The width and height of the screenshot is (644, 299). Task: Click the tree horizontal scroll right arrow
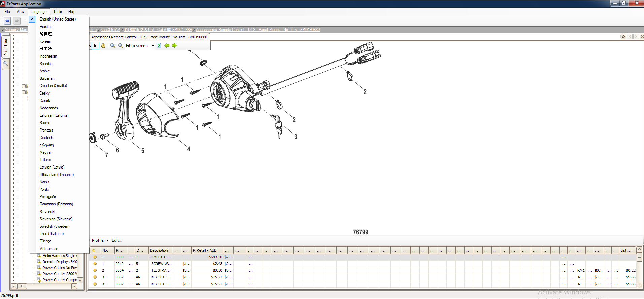74,286
